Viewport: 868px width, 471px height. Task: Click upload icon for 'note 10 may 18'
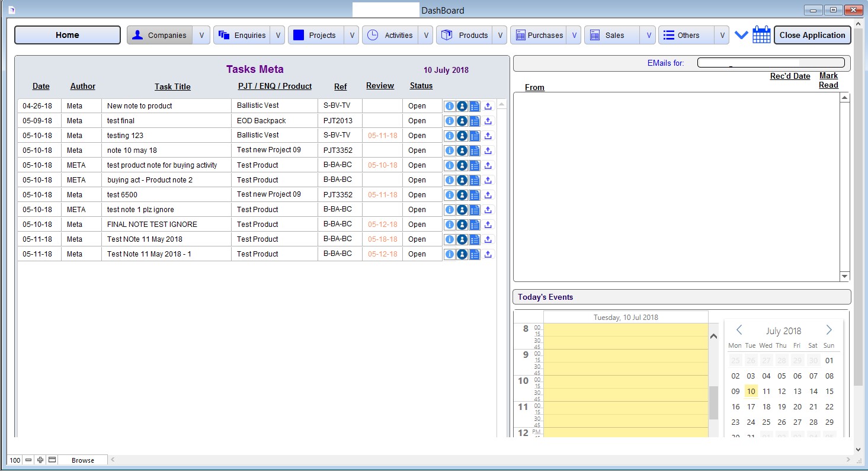(488, 150)
